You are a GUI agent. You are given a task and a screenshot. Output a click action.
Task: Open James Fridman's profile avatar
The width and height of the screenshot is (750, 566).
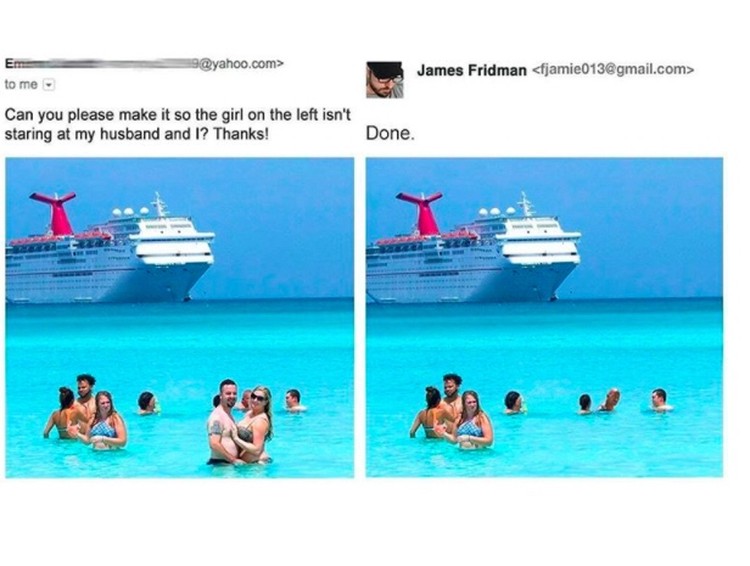click(385, 79)
